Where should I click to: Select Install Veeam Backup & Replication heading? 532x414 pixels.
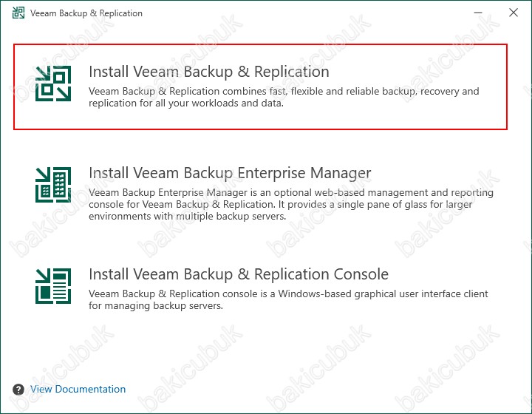click(x=209, y=72)
